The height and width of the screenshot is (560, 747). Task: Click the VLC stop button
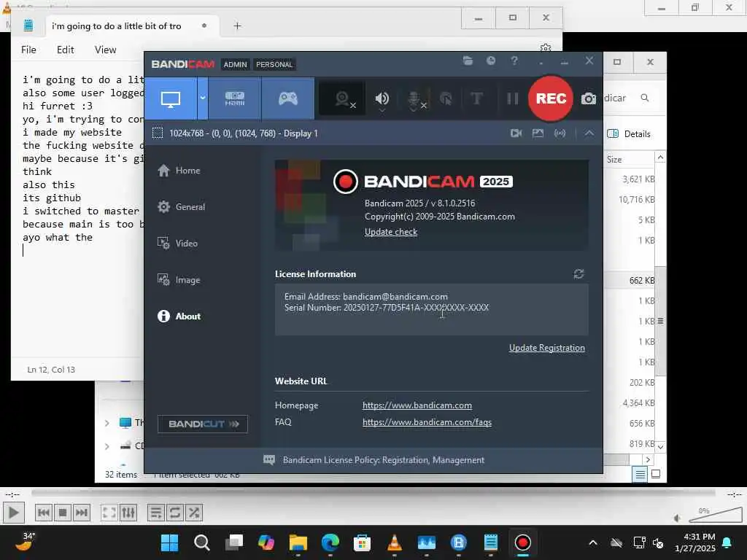pos(63,513)
